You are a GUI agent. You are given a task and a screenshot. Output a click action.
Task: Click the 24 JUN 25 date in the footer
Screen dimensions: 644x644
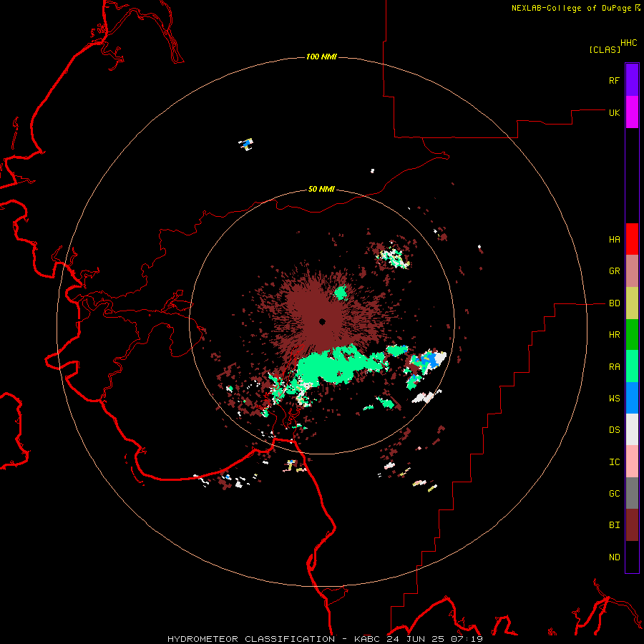click(415, 639)
